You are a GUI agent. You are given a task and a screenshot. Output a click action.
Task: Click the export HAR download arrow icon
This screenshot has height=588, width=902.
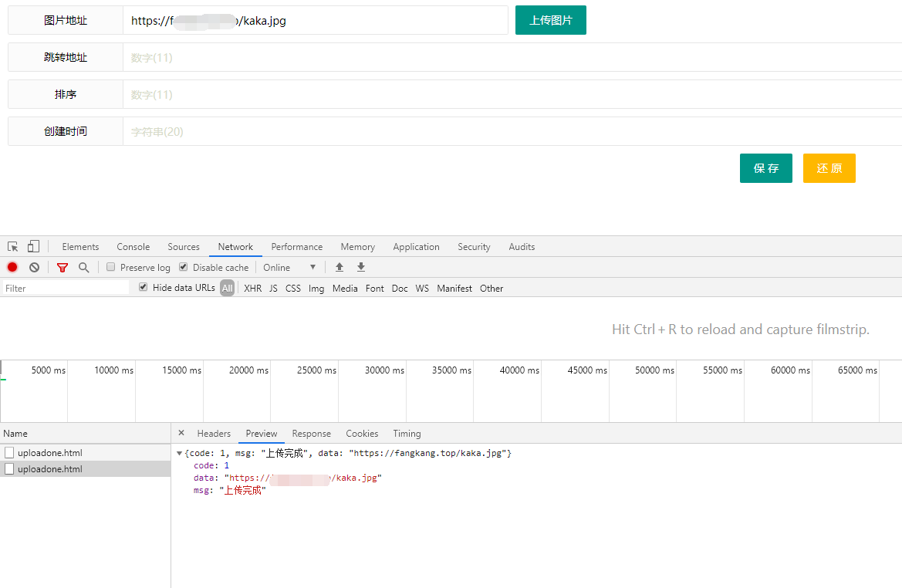pyautogui.click(x=360, y=267)
